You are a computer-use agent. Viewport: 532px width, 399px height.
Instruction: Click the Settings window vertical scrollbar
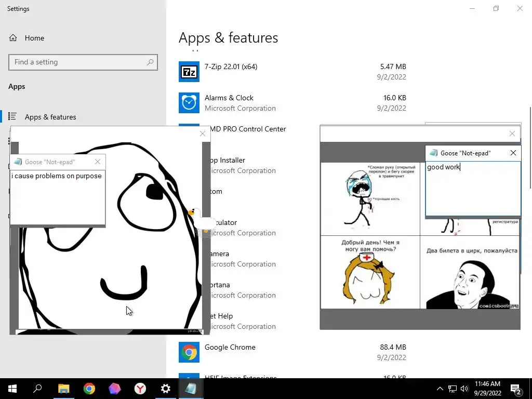[x=530, y=147]
